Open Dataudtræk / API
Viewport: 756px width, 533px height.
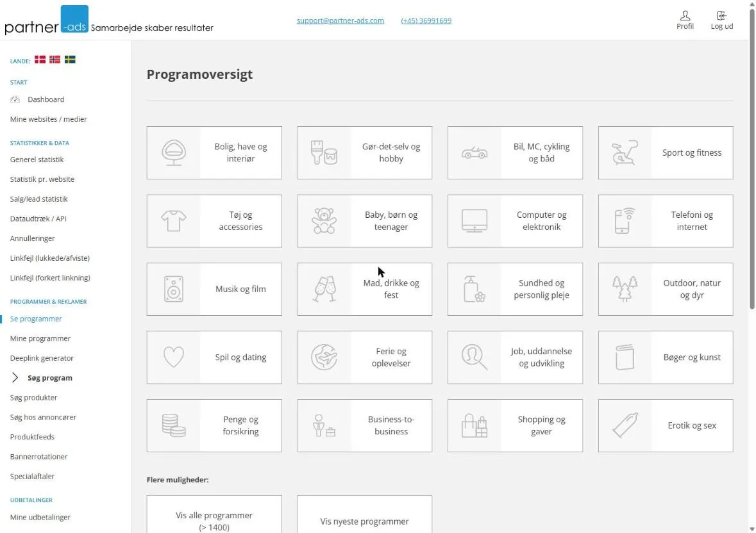click(38, 218)
